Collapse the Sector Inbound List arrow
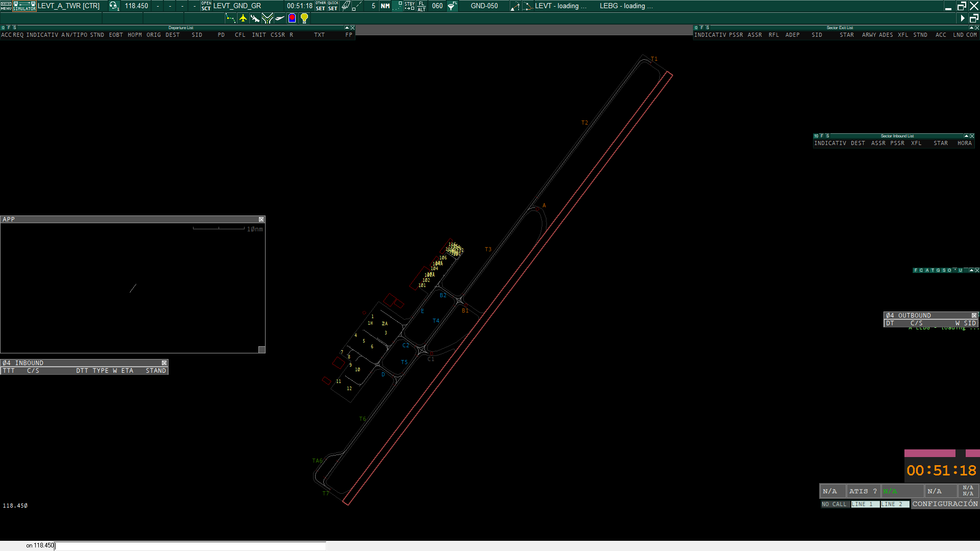 click(x=966, y=136)
